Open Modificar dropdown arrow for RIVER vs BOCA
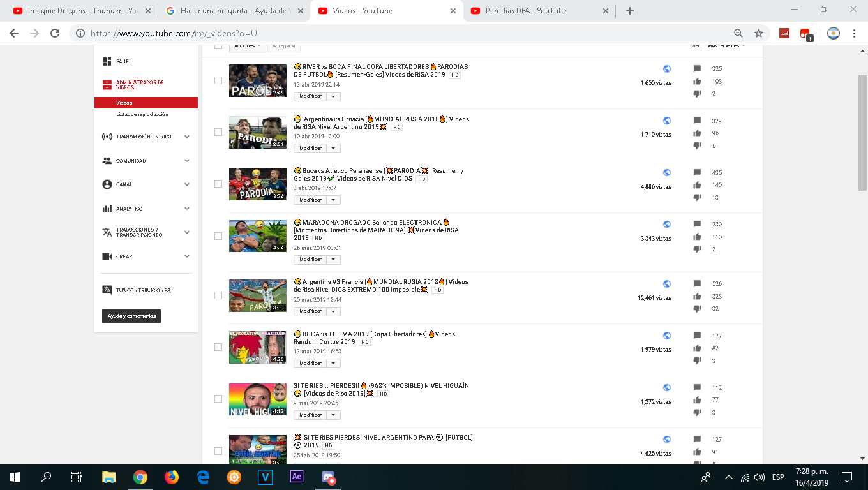Viewport: 868px width, 490px height. tap(333, 96)
